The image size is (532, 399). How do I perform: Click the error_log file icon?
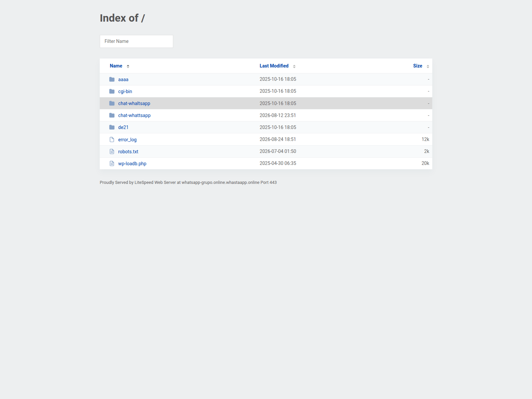112,140
